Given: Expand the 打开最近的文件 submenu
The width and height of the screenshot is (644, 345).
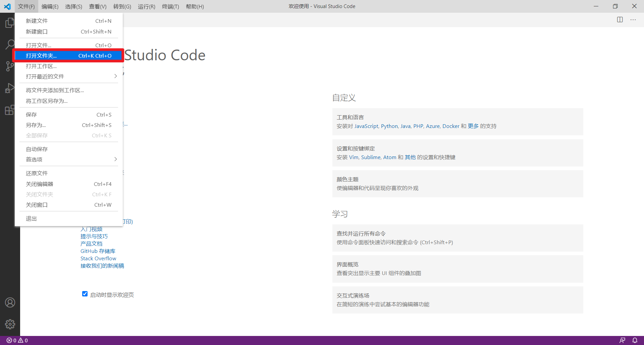Looking at the screenshot, I should coord(69,76).
